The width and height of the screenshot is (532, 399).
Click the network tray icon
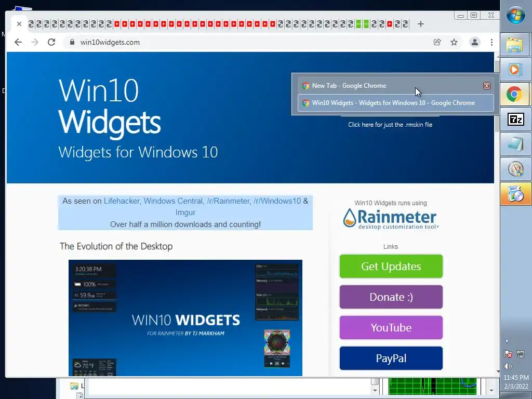(521, 354)
